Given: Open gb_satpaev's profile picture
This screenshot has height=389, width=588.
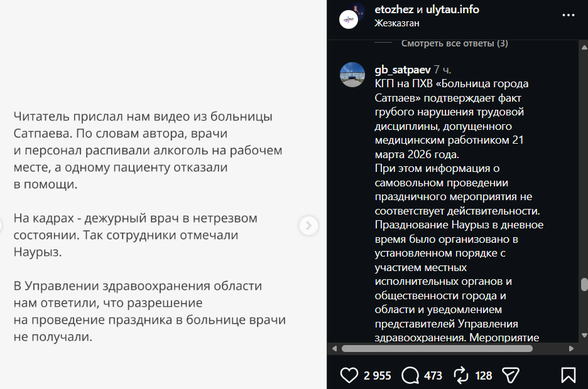Looking at the screenshot, I should click(x=352, y=75).
